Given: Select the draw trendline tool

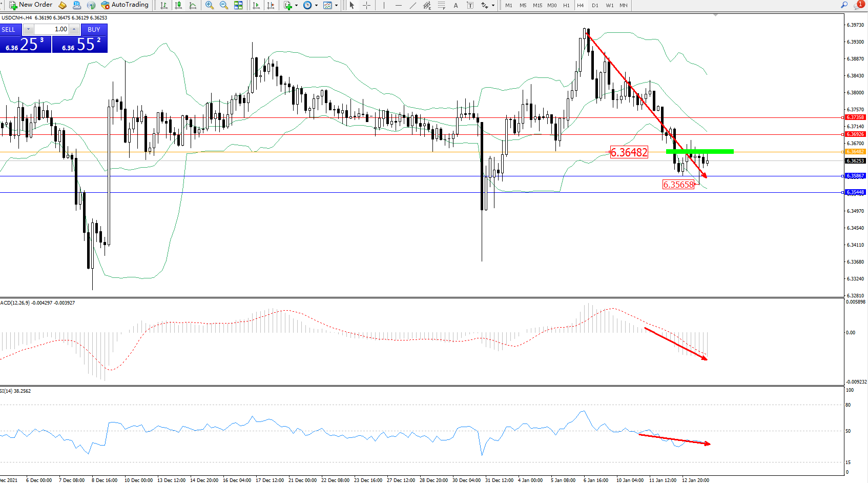Looking at the screenshot, I should point(413,5).
